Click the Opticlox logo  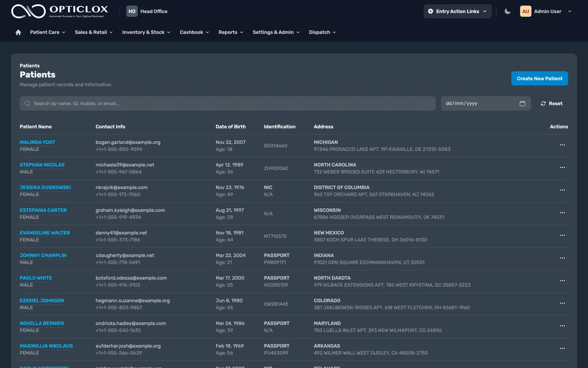pos(59,11)
